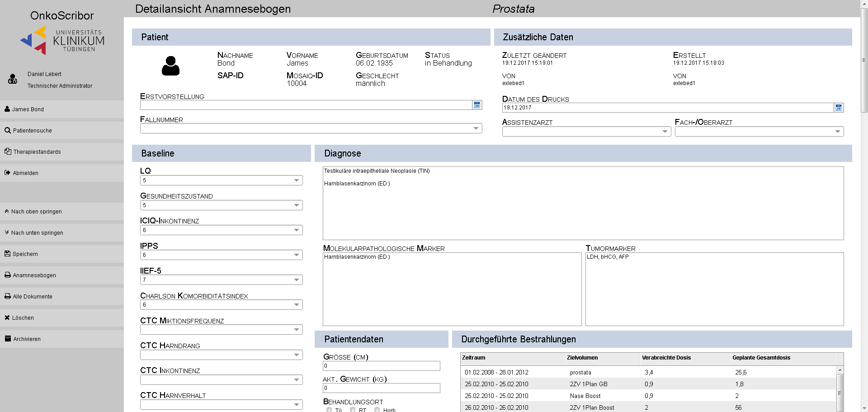Open Therapiestandards from the sidebar

(x=62, y=152)
